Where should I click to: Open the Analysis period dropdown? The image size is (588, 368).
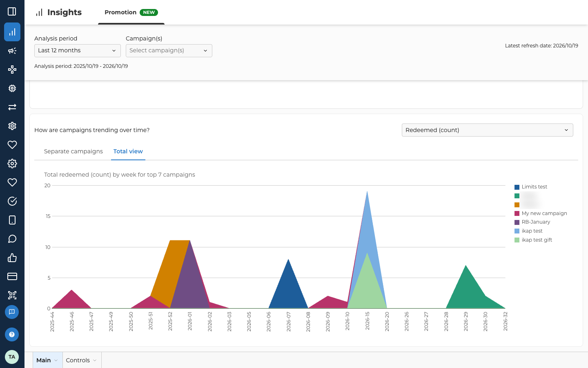pyautogui.click(x=78, y=51)
